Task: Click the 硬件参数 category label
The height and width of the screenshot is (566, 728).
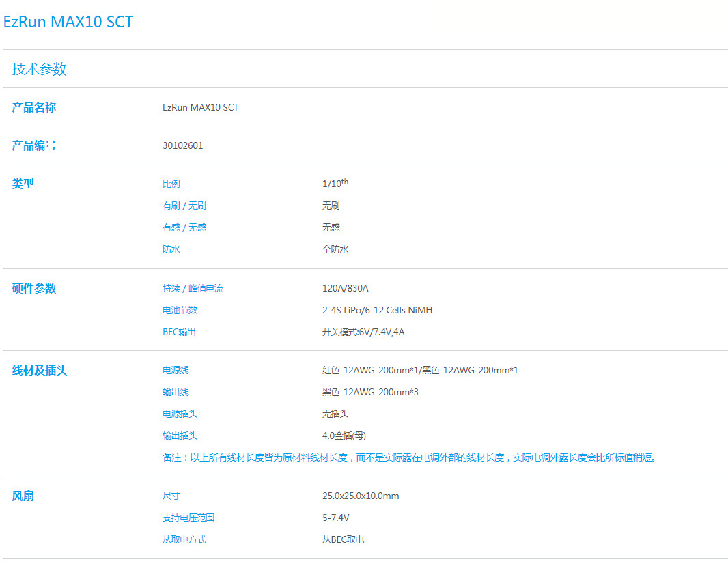Action: [x=34, y=288]
